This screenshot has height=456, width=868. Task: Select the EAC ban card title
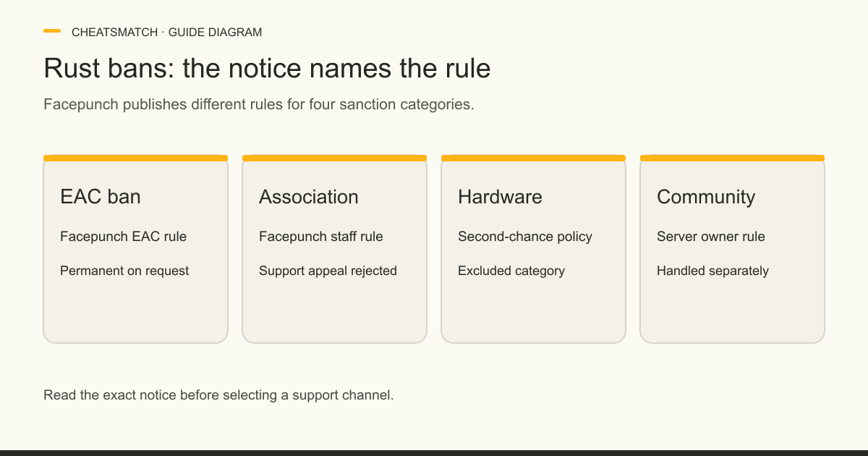(101, 197)
